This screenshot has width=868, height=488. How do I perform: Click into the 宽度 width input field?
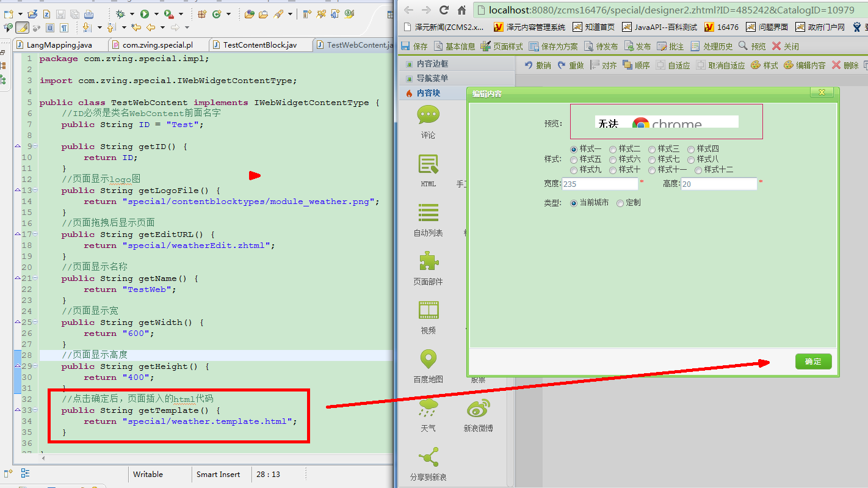(x=599, y=184)
